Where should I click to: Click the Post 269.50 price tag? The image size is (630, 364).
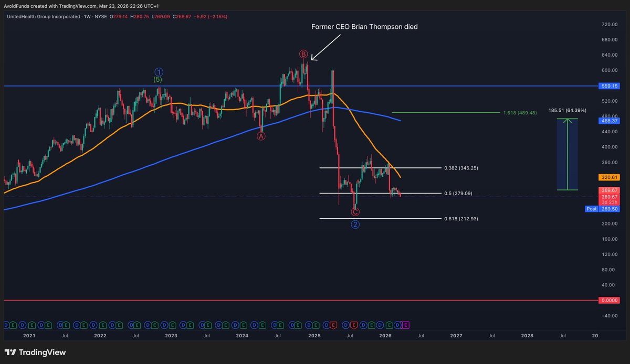(x=602, y=208)
